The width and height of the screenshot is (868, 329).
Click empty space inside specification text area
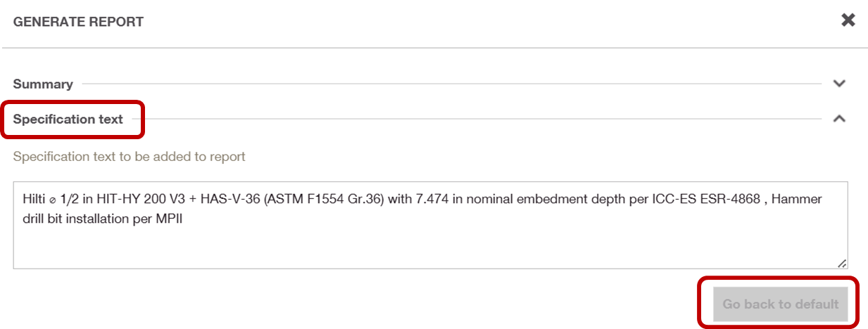[429, 246]
